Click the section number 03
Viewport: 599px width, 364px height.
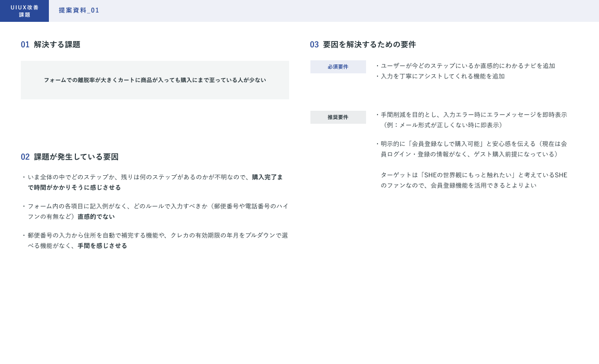click(x=314, y=45)
